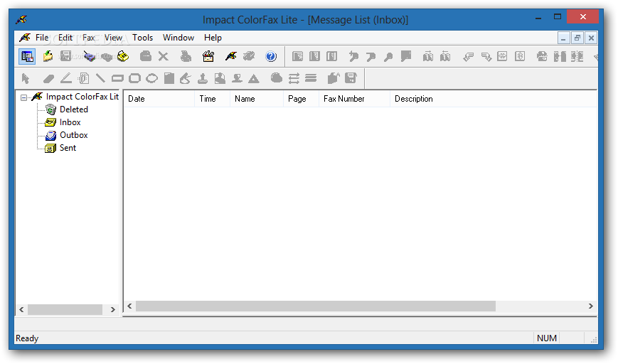Screen dimensions: 618x364
Task: Click the line thickness bars icon
Action: (x=311, y=78)
